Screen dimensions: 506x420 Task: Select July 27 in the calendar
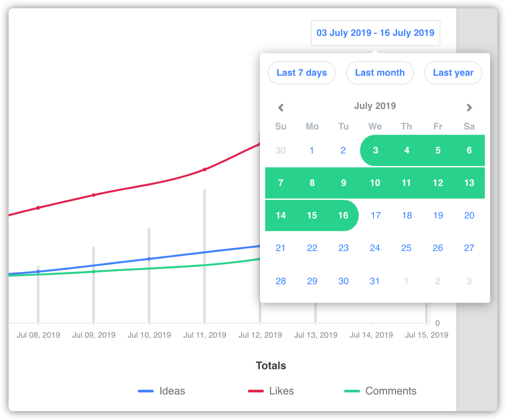click(469, 248)
